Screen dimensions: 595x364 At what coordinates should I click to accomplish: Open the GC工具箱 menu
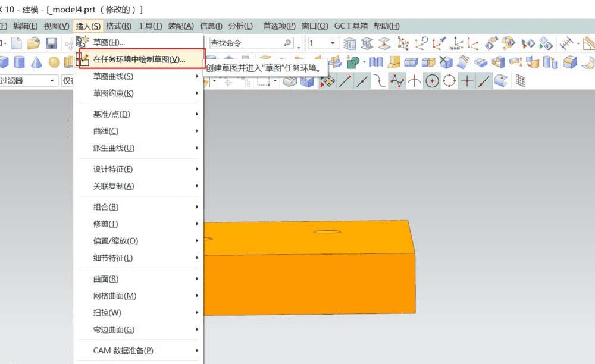click(351, 26)
